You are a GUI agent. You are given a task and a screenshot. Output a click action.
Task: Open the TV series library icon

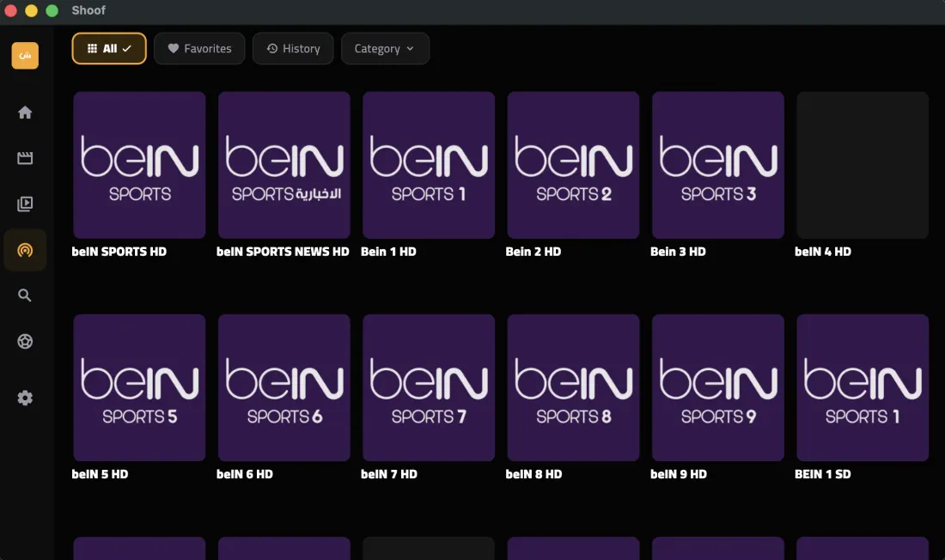pyautogui.click(x=25, y=204)
